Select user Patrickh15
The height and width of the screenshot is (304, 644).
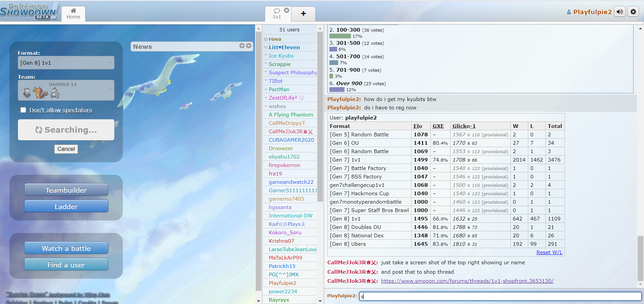pyautogui.click(x=289, y=266)
